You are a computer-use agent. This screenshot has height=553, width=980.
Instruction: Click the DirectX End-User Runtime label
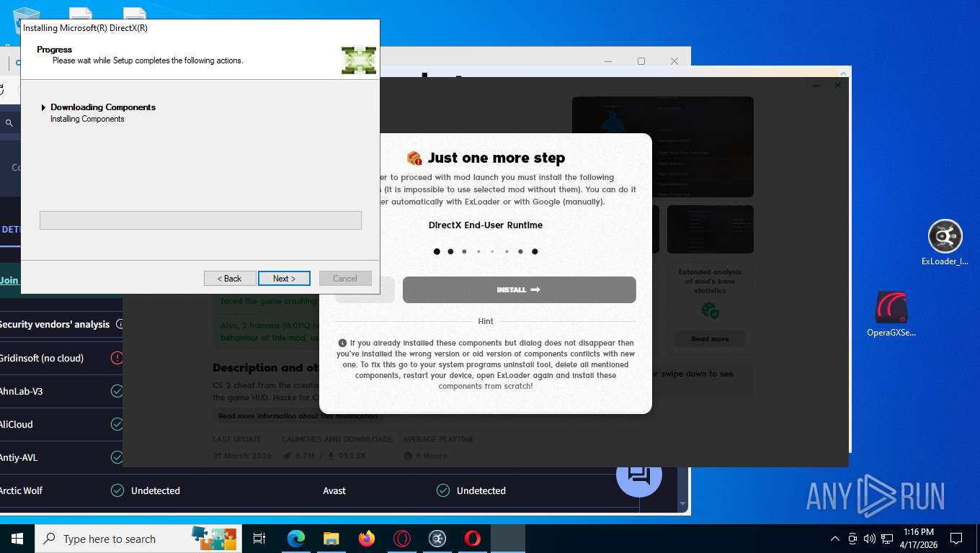point(486,225)
